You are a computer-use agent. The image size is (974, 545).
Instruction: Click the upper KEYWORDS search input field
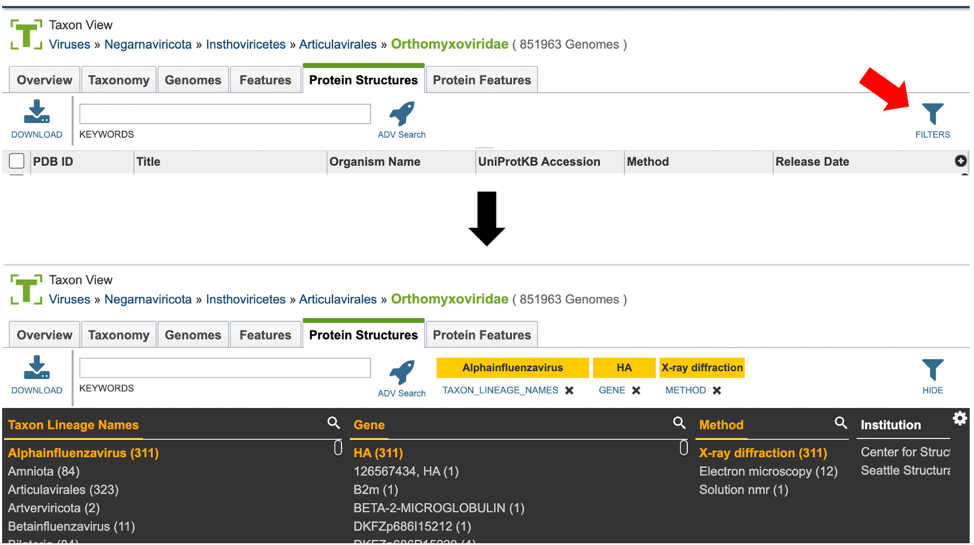225,114
